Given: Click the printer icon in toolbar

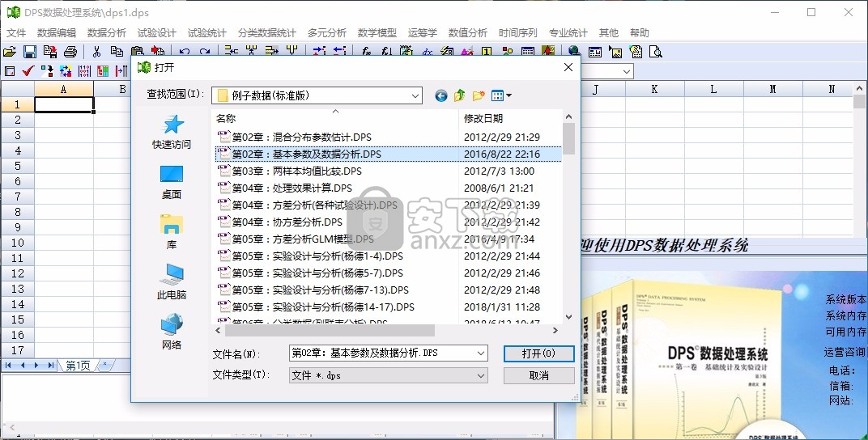Looking at the screenshot, I should tap(70, 52).
